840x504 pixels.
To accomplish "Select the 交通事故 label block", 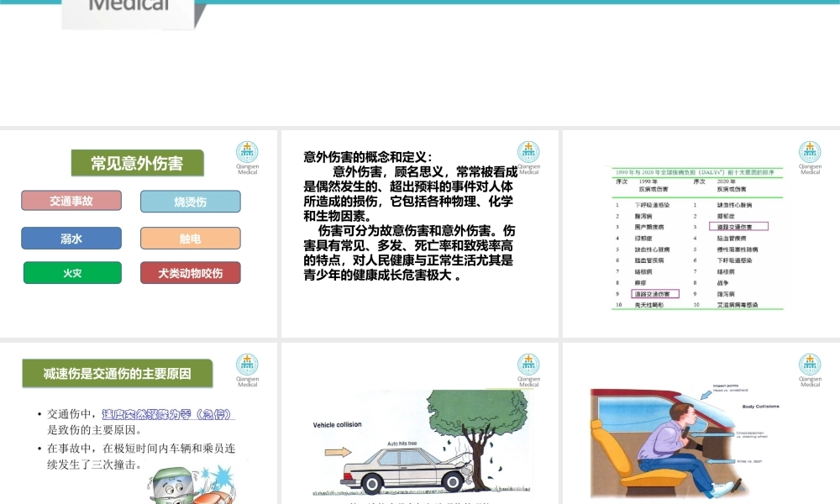I will point(71,200).
